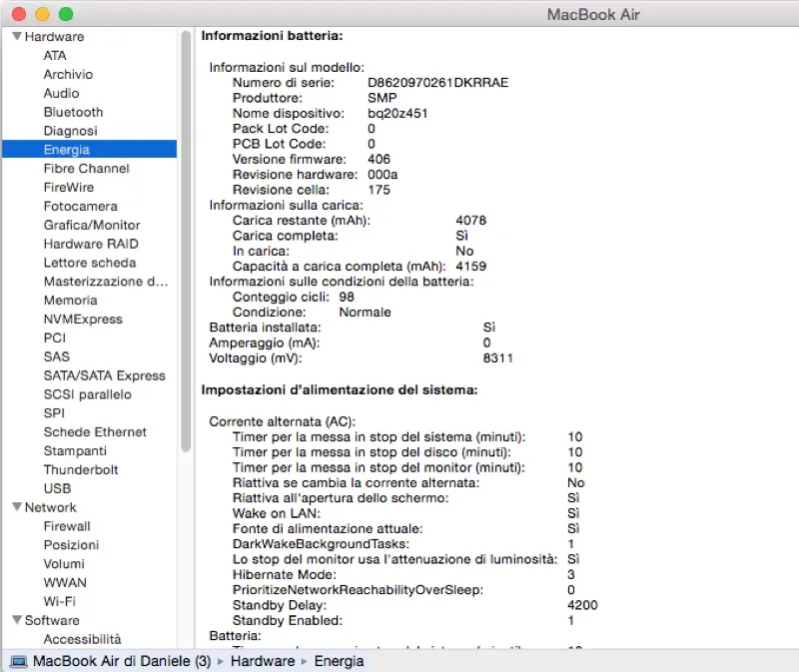The height and width of the screenshot is (672, 799).
Task: Minimize the window with yellow button
Action: point(42,14)
